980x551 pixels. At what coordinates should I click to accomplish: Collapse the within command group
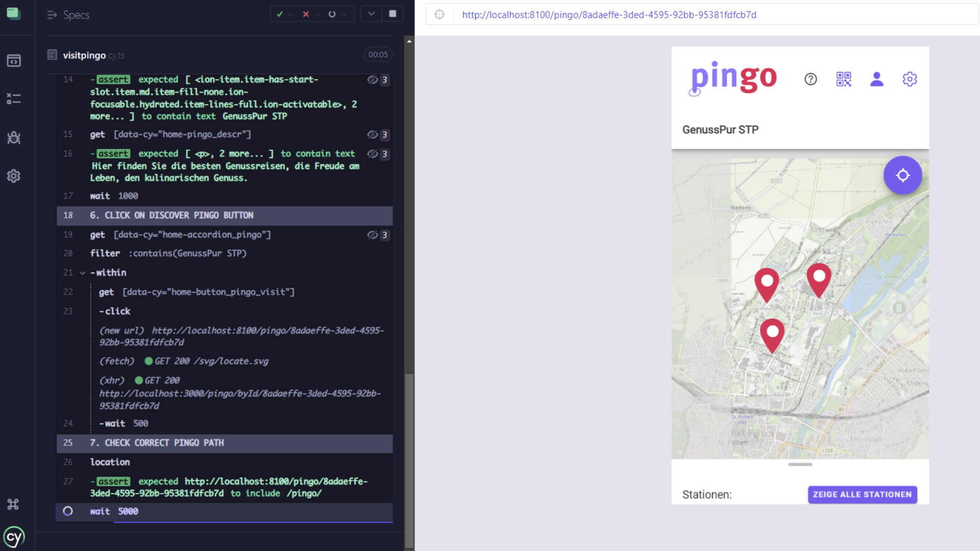point(82,273)
